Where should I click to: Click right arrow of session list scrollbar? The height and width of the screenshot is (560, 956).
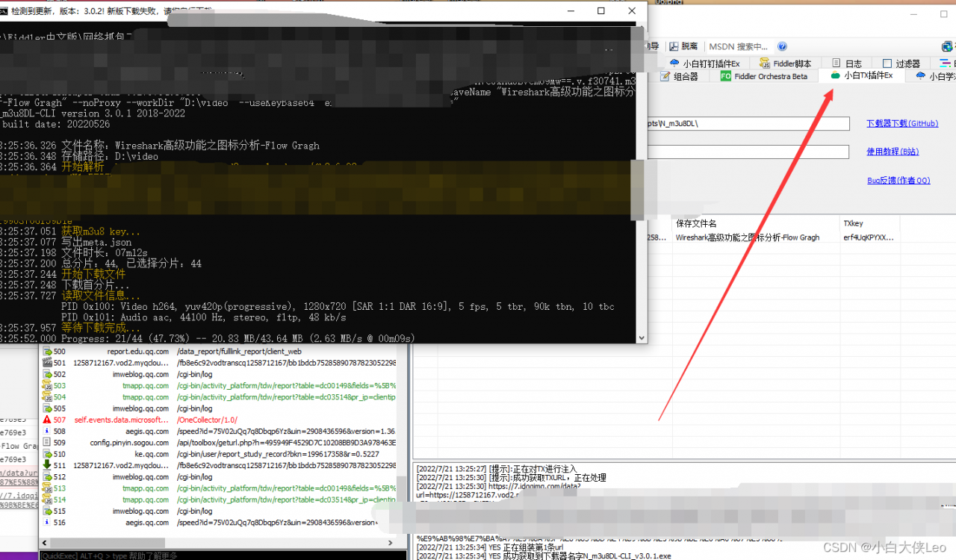(x=391, y=544)
